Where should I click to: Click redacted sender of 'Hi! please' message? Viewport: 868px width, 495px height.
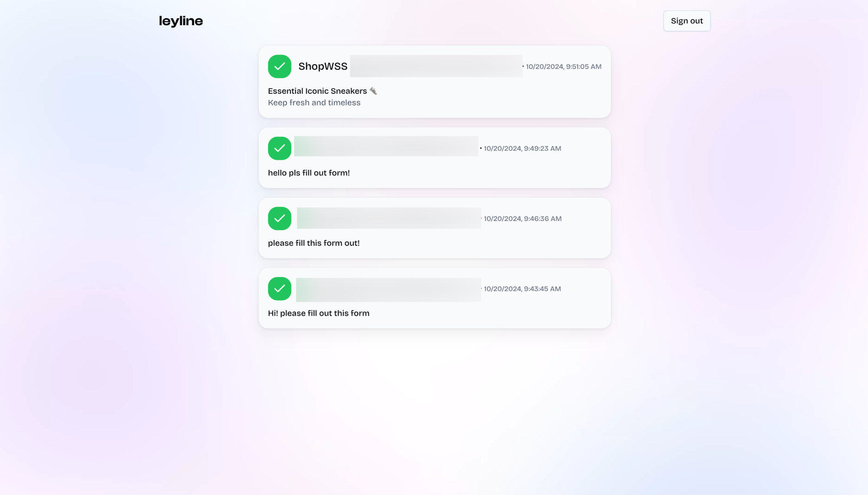[388, 290]
